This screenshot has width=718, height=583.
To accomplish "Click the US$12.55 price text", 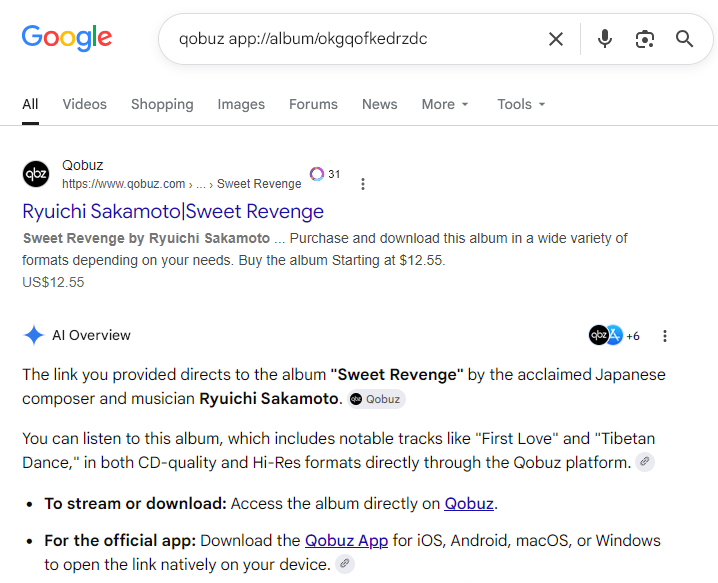I will [53, 282].
